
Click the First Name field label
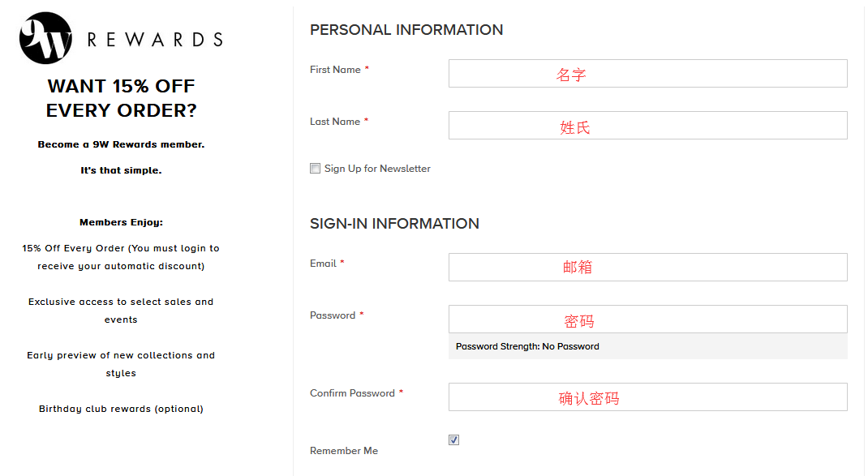pyautogui.click(x=335, y=70)
